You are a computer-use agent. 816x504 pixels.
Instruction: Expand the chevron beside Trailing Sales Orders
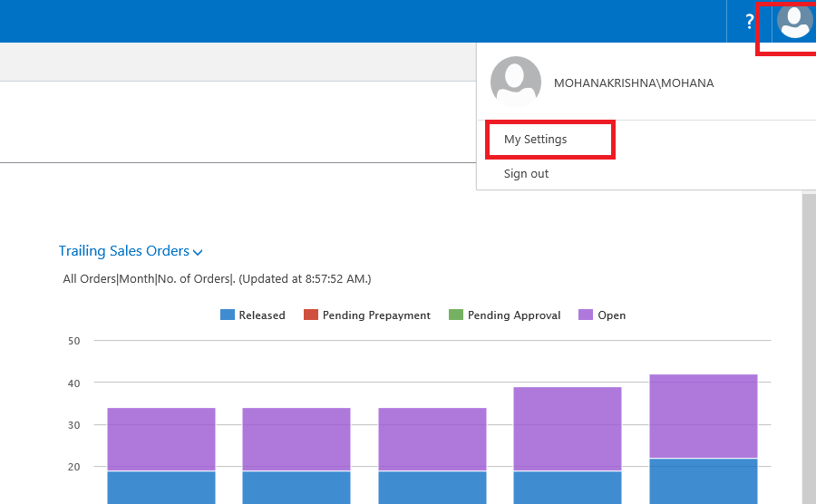tap(198, 253)
